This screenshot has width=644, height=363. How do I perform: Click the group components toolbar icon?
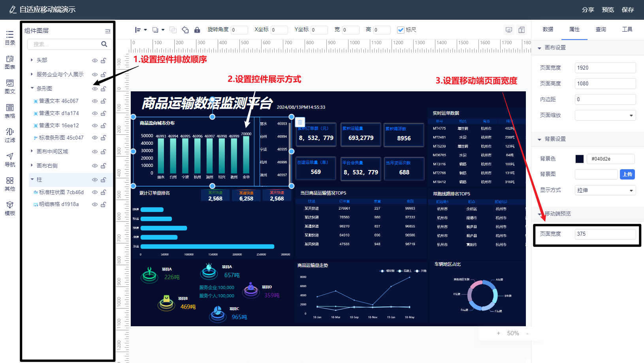pos(173,30)
